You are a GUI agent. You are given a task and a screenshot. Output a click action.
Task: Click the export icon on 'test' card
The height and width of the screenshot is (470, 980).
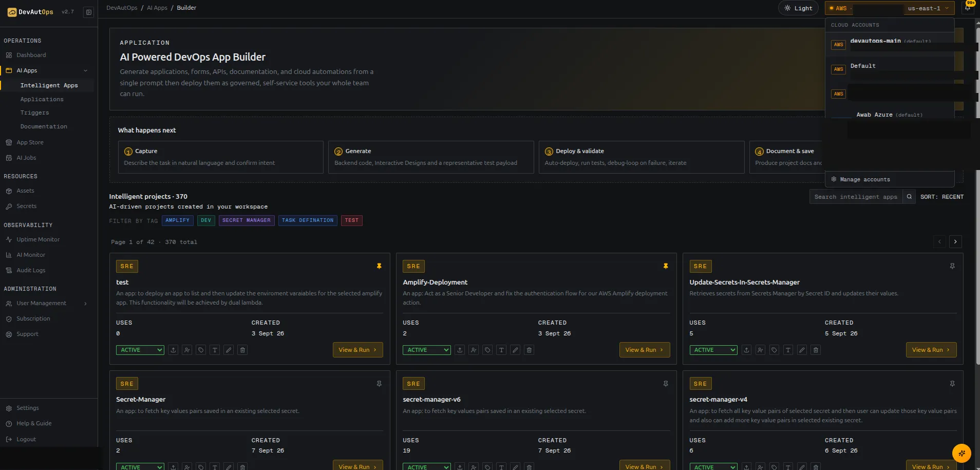point(173,350)
